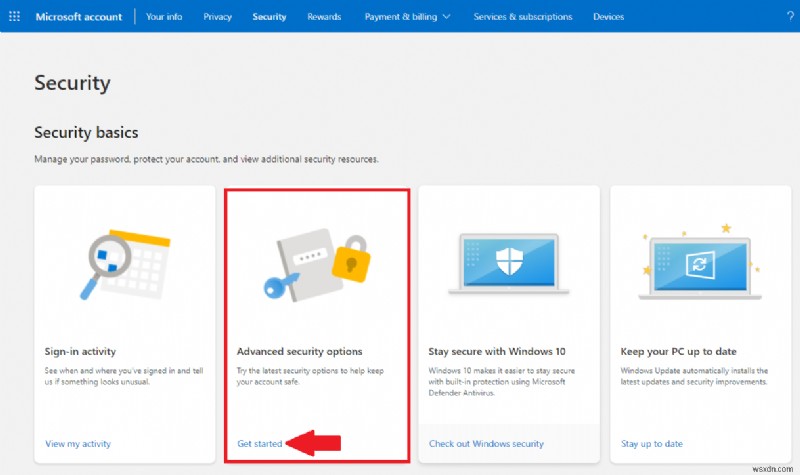Click the 'Try the latest security options' description
Viewport: 800px width, 475px height.
pos(310,376)
